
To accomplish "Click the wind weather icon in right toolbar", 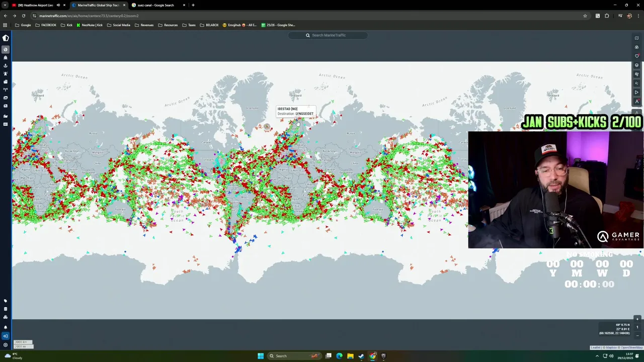I will (x=637, y=74).
